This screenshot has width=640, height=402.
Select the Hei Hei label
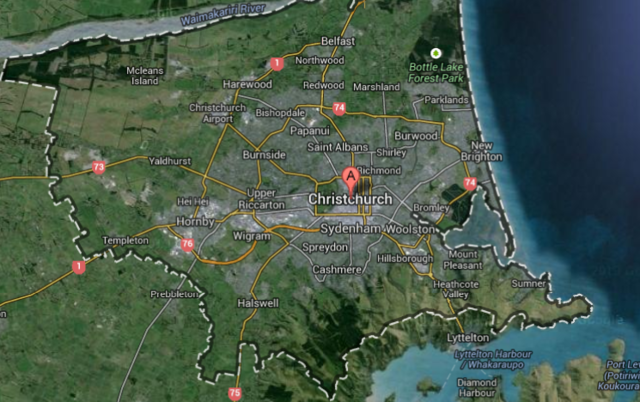(x=193, y=202)
